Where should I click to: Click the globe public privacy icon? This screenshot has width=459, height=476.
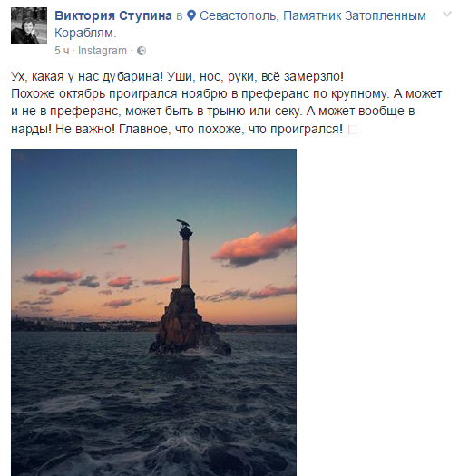(142, 51)
